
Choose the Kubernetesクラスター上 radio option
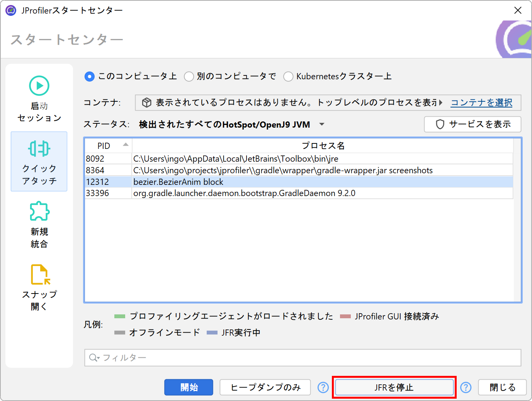288,77
